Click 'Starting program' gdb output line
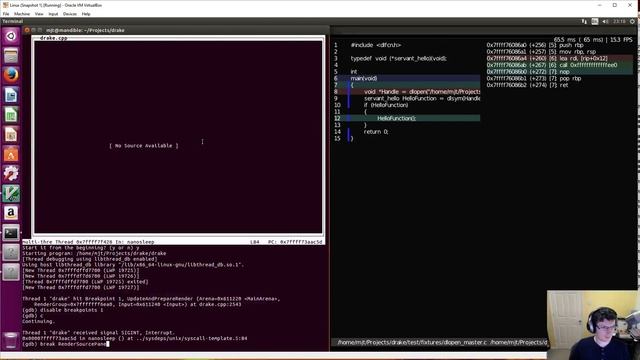Image resolution: width=640 pixels, height=360 pixels. click(94, 253)
